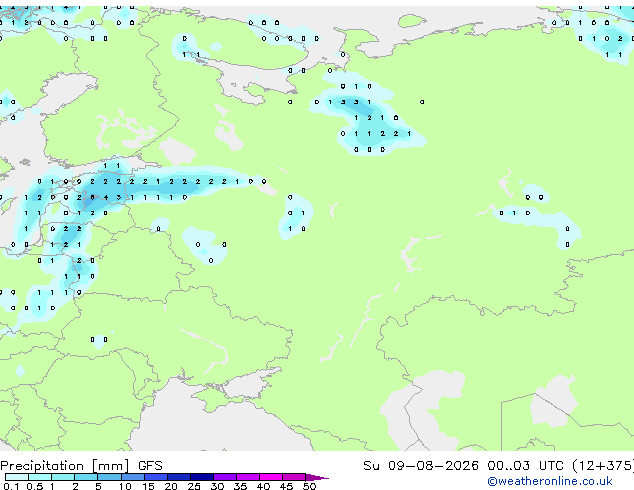Click the 0.1–0.5 mm palest cyan legend swatch
The image size is (634, 490).
(x=17, y=477)
